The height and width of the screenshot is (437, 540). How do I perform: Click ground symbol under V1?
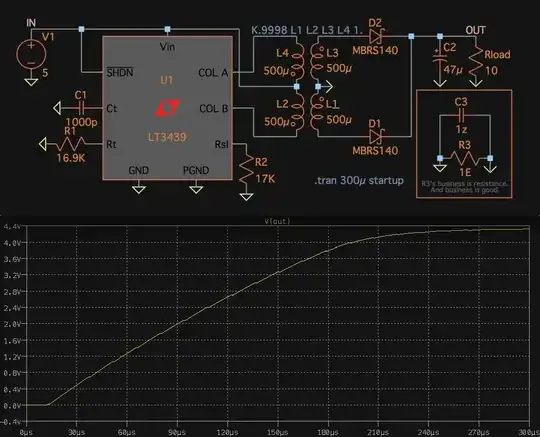31,82
